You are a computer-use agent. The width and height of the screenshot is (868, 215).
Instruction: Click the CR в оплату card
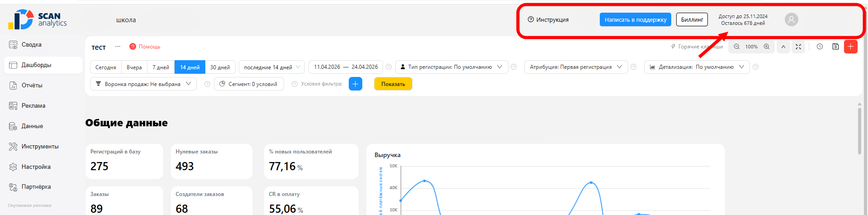[x=311, y=201]
